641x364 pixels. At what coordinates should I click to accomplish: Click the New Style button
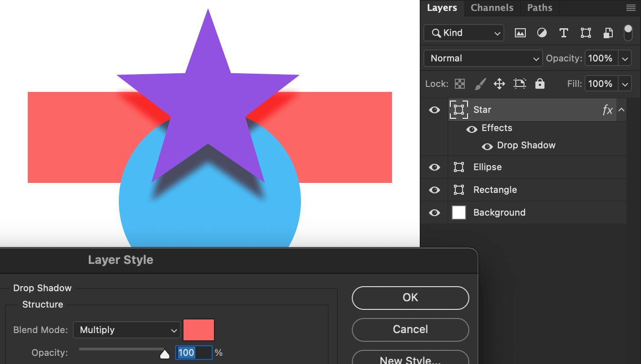tap(410, 358)
